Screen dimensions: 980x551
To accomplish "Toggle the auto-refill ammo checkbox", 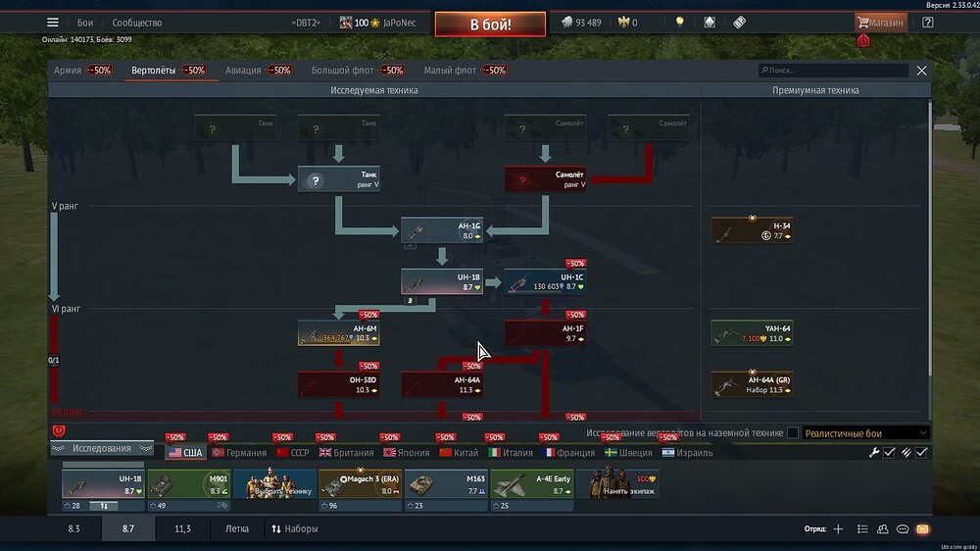I will (921, 452).
